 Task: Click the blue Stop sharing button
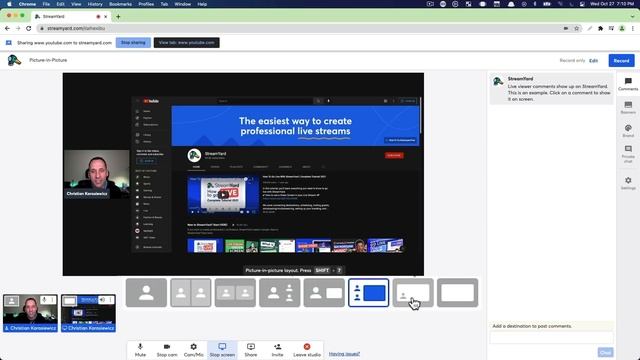[x=133, y=42]
